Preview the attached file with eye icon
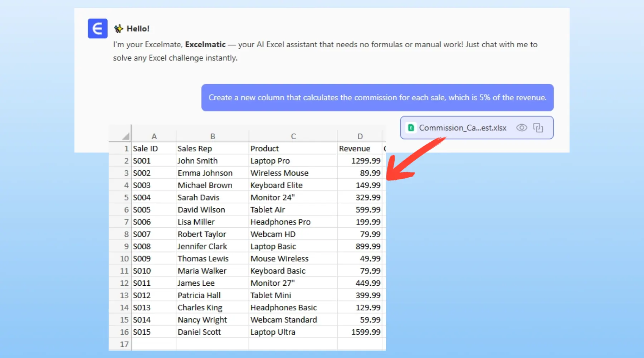The height and width of the screenshot is (358, 644). pyautogui.click(x=521, y=128)
